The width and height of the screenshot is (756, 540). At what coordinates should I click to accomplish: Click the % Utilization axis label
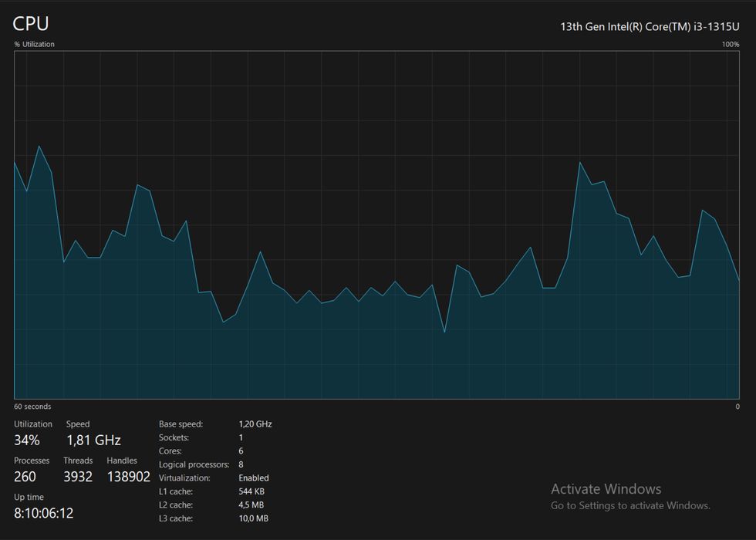34,44
